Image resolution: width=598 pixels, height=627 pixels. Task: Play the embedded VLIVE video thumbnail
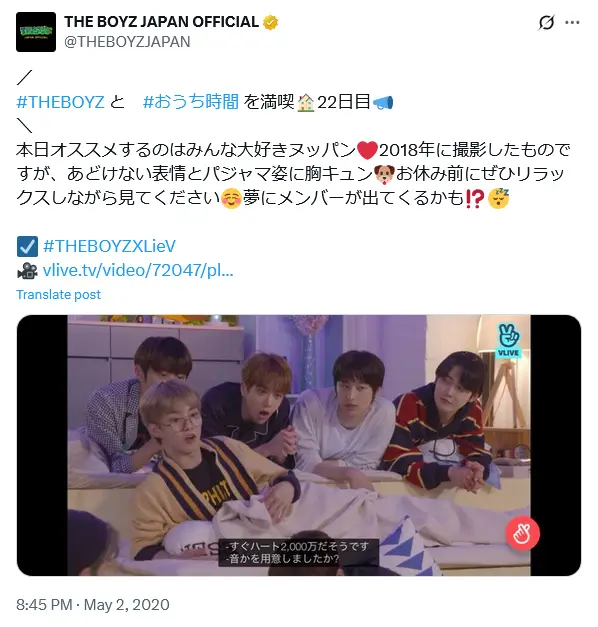pyautogui.click(x=299, y=445)
